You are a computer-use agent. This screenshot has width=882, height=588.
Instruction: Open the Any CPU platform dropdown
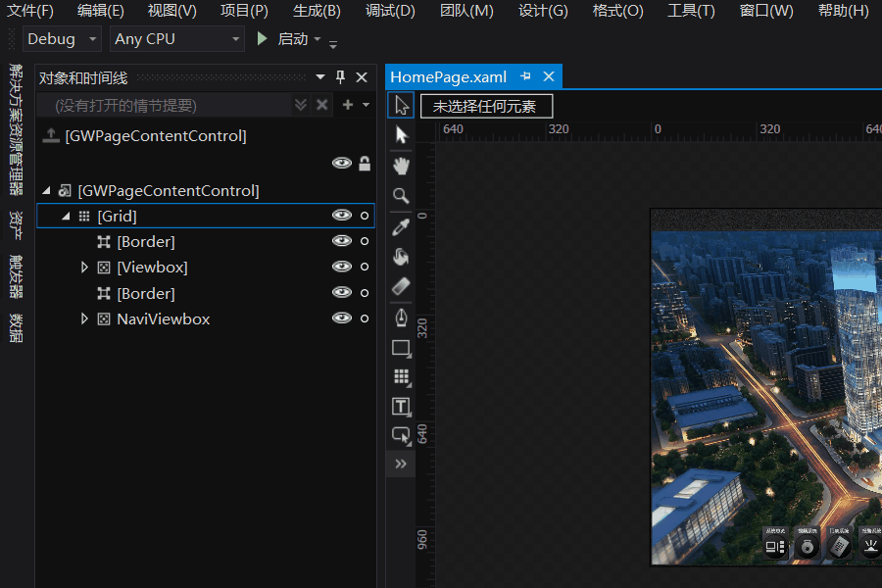tap(176, 39)
